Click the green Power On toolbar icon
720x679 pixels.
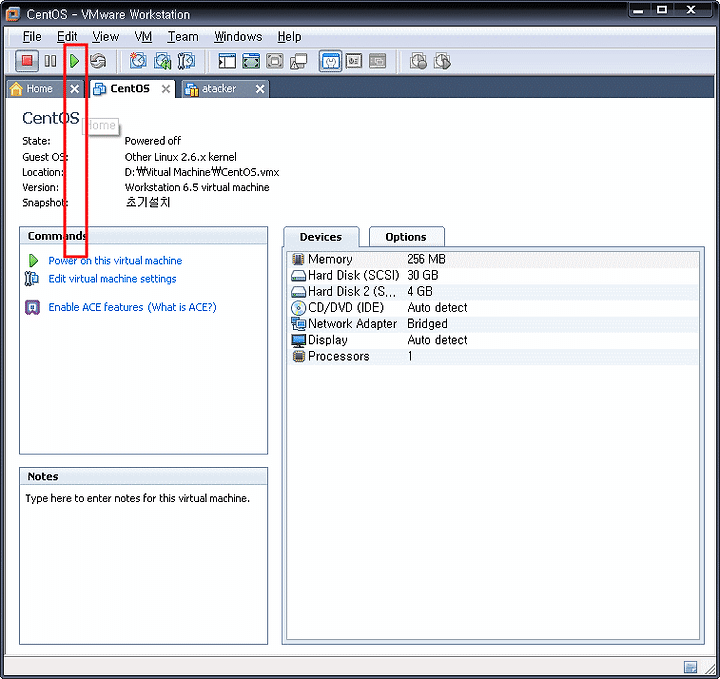(x=74, y=61)
